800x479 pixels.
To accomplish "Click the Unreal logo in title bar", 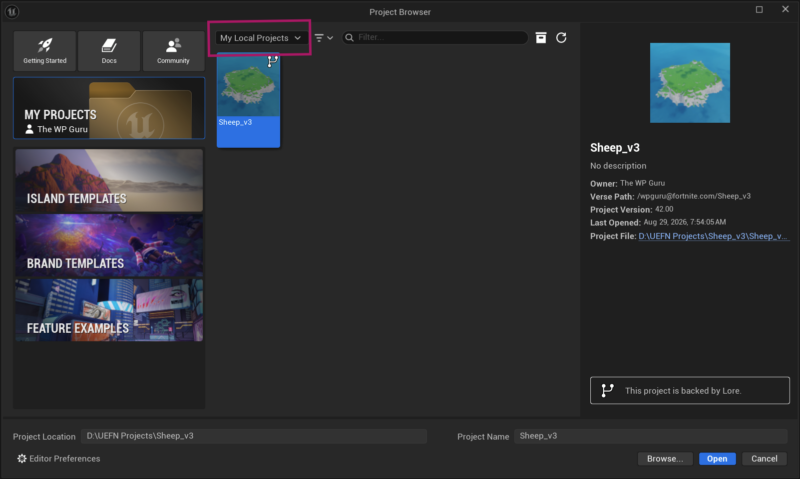I will coord(12,11).
